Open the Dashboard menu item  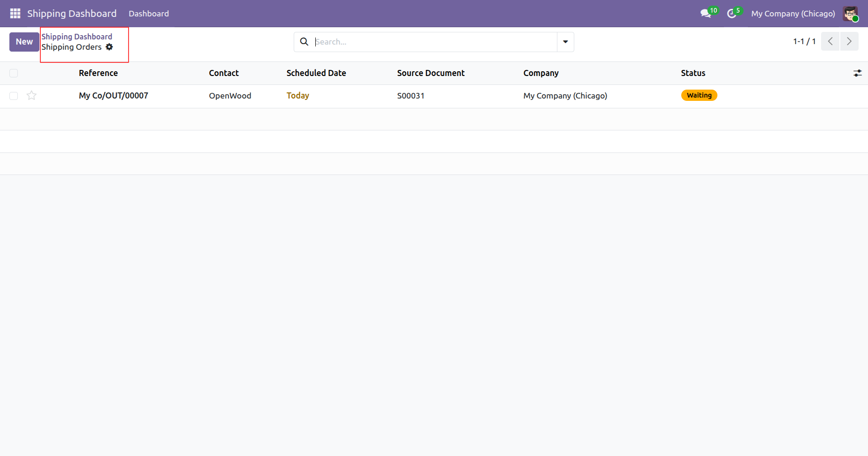(x=149, y=14)
